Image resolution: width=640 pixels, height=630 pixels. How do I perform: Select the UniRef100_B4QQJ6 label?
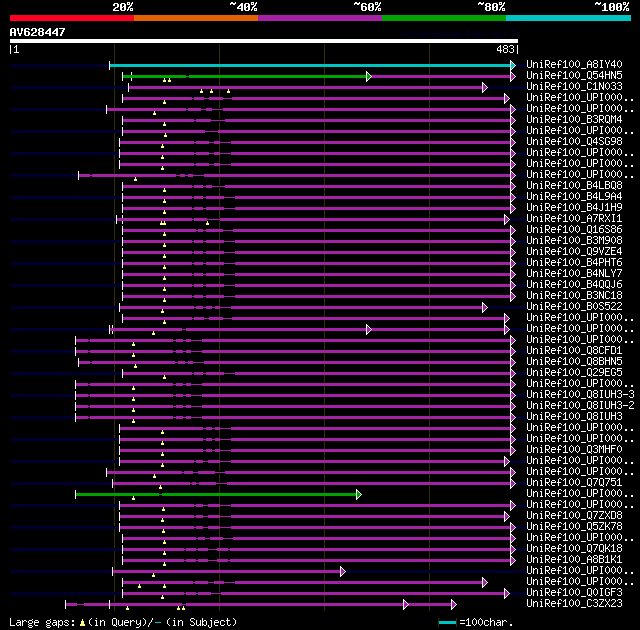[574, 285]
